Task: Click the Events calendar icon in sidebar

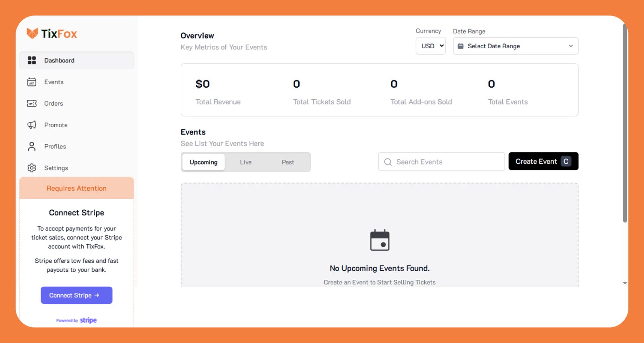Action: [32, 82]
